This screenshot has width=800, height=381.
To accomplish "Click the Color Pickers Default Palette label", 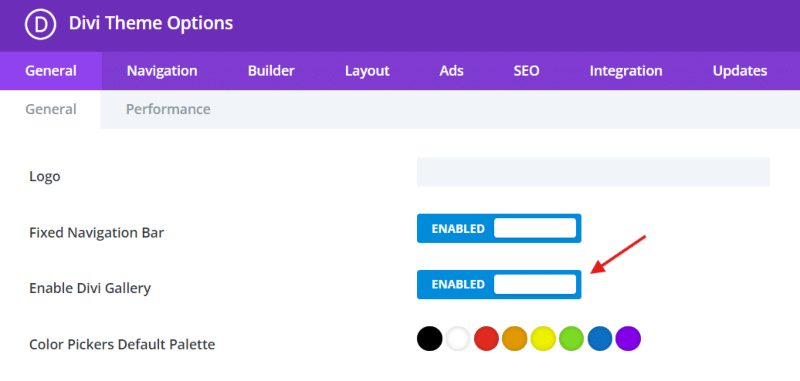I will [122, 344].
